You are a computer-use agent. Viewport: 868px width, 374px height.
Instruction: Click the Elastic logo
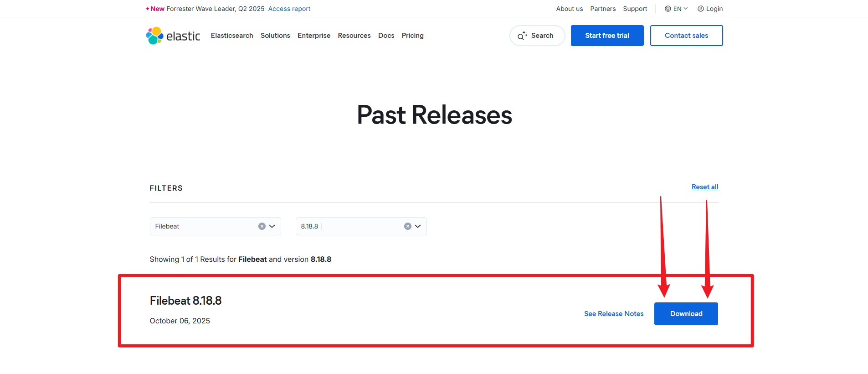(x=173, y=36)
